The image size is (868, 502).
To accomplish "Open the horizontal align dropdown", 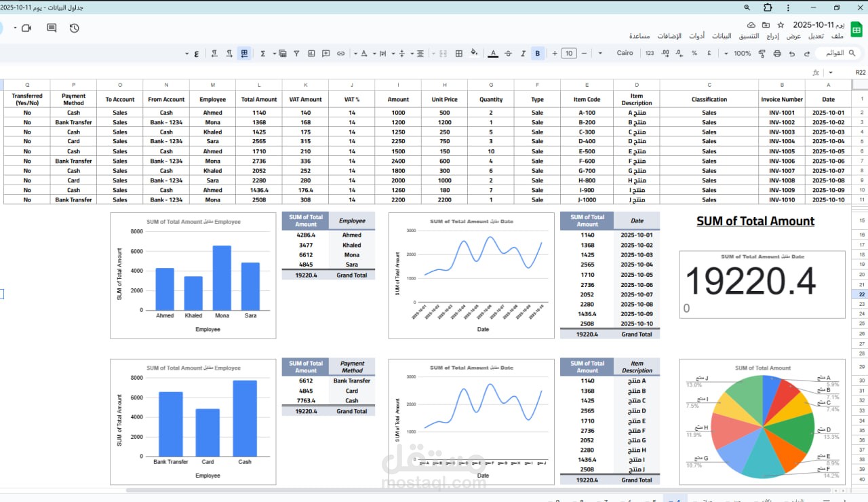I will tap(416, 53).
